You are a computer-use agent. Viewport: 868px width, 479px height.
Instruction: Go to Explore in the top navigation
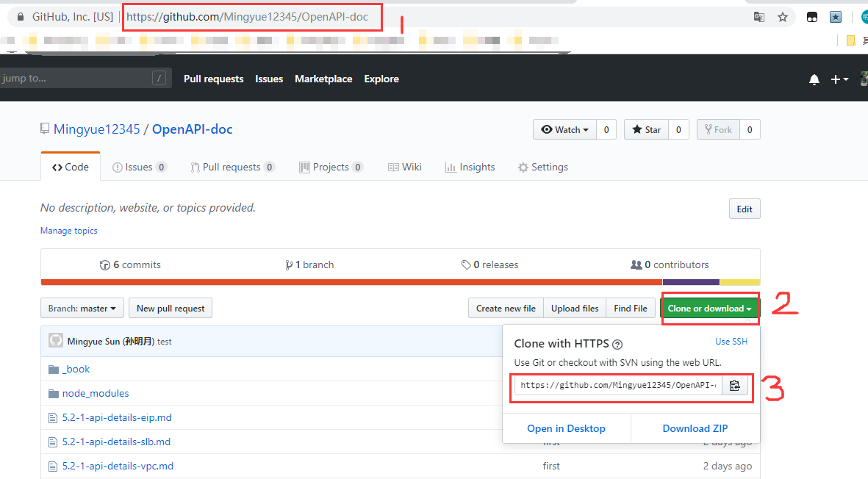(381, 79)
